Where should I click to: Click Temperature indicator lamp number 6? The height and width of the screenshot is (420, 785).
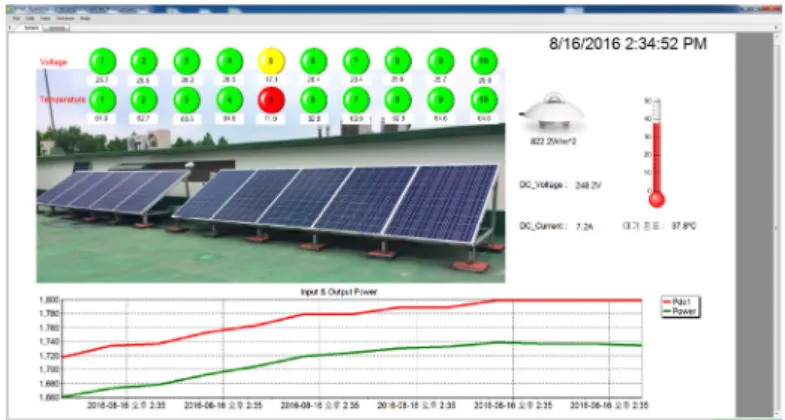[314, 100]
